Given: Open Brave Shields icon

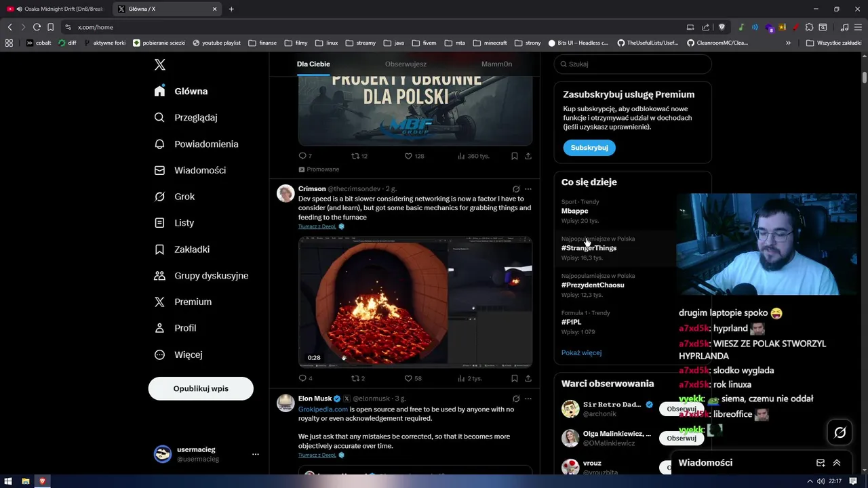Looking at the screenshot, I should (x=722, y=27).
